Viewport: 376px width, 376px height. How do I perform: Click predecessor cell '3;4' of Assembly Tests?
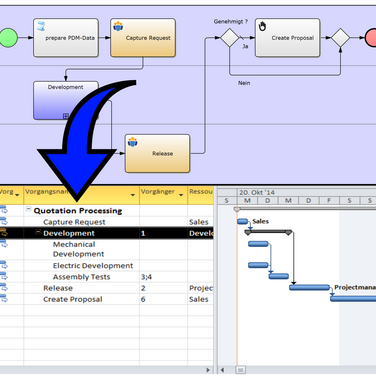click(163, 277)
